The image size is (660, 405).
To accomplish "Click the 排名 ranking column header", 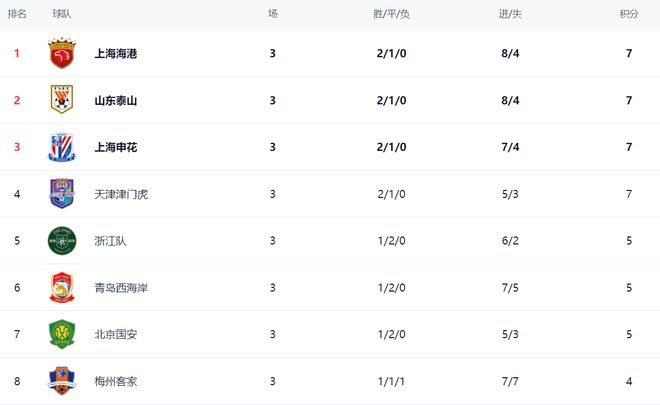I will 17,14.
